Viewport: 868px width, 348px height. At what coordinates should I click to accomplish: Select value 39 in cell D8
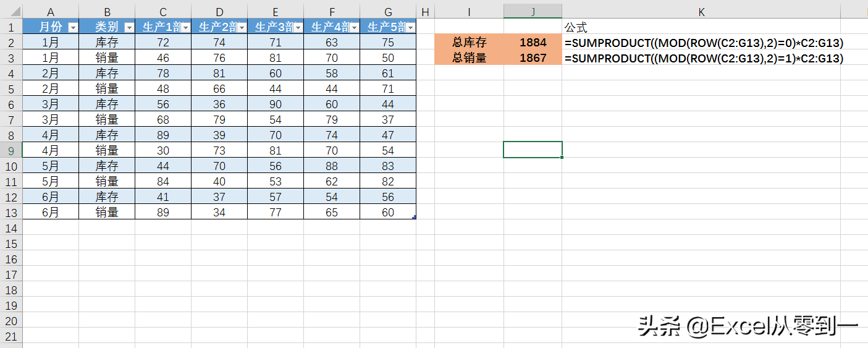pos(219,135)
